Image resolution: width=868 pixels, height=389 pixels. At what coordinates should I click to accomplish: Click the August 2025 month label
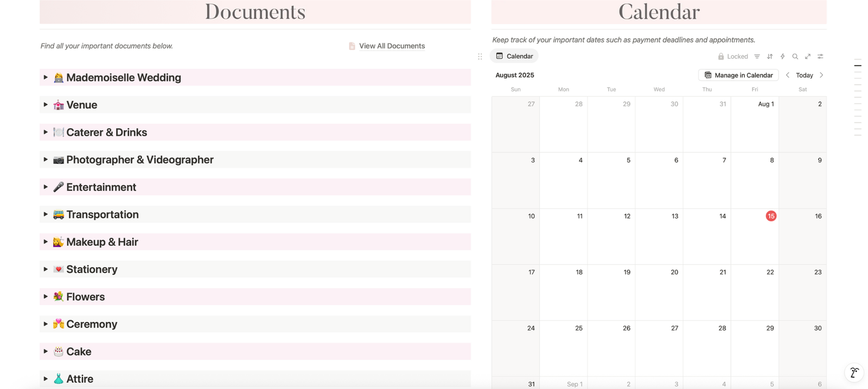(x=515, y=75)
